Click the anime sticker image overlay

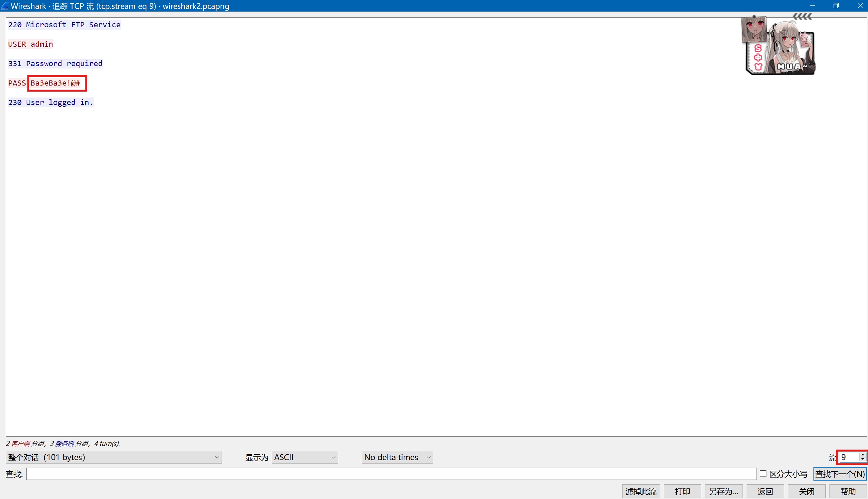pyautogui.click(x=781, y=46)
